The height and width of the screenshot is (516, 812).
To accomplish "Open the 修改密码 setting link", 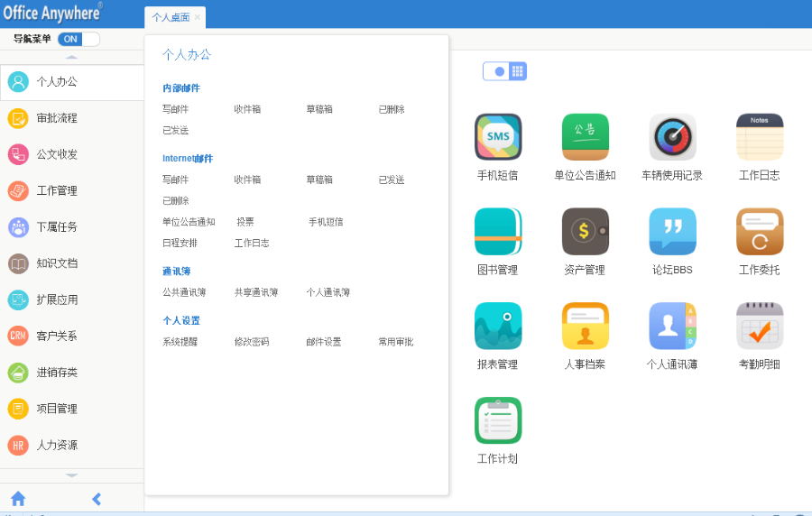I will coord(252,342).
